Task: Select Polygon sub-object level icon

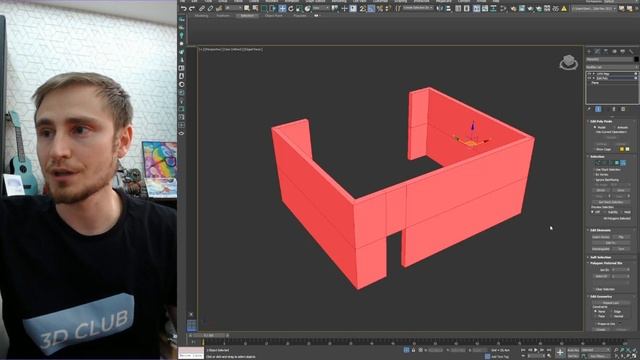Action: click(x=617, y=162)
